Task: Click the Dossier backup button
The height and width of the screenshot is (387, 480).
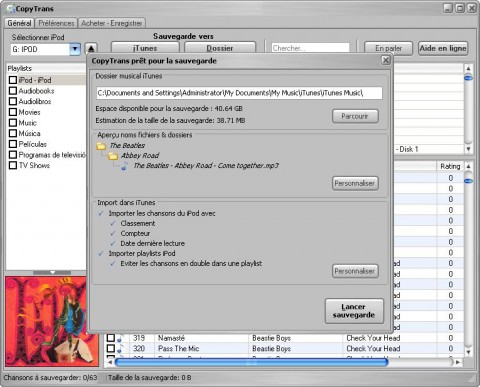Action: (x=220, y=48)
